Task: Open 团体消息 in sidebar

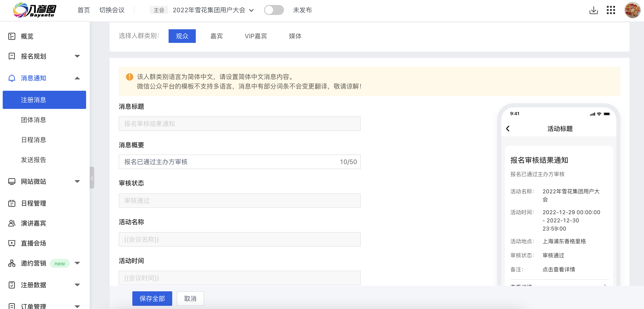Action: point(34,120)
